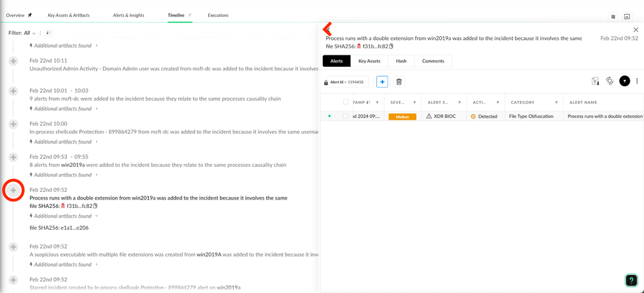Expand Additional artifacts under Feb 22nd 10:00 entry
This screenshot has height=293, width=644.
click(x=64, y=142)
